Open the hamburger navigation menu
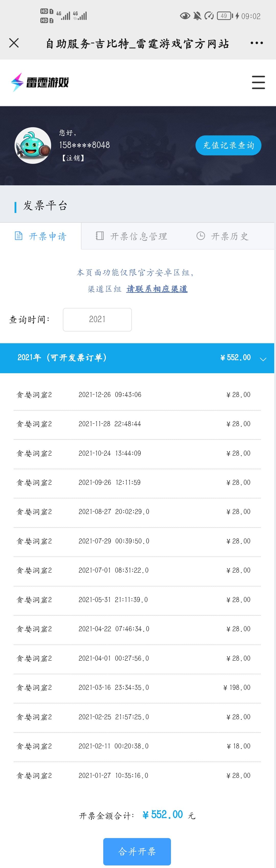Image resolution: width=276 pixels, height=868 pixels. 259,83
